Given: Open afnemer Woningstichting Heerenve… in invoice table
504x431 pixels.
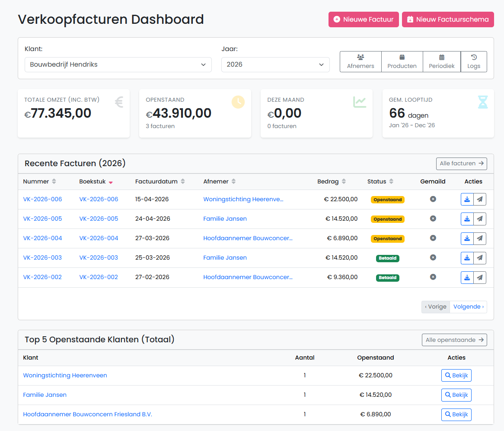Looking at the screenshot, I should click(x=243, y=199).
